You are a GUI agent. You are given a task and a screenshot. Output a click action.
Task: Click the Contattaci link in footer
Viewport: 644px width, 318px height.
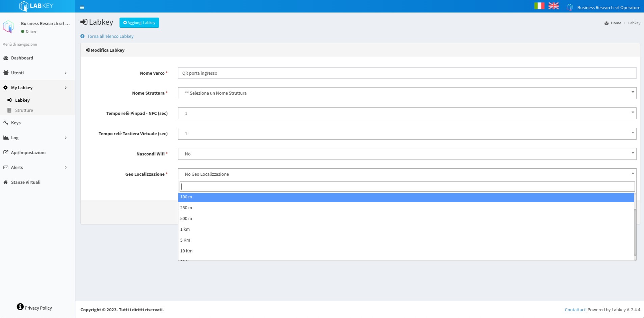pyautogui.click(x=575, y=310)
